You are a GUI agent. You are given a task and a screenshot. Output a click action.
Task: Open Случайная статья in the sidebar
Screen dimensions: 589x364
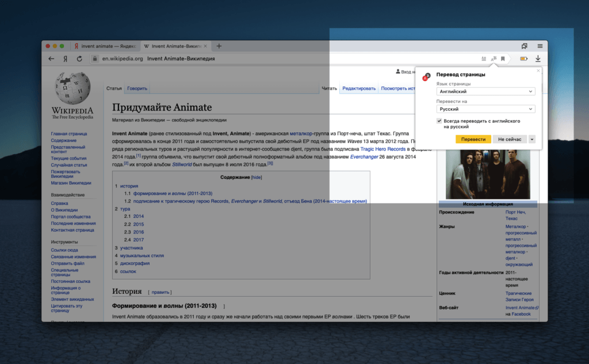click(x=69, y=165)
